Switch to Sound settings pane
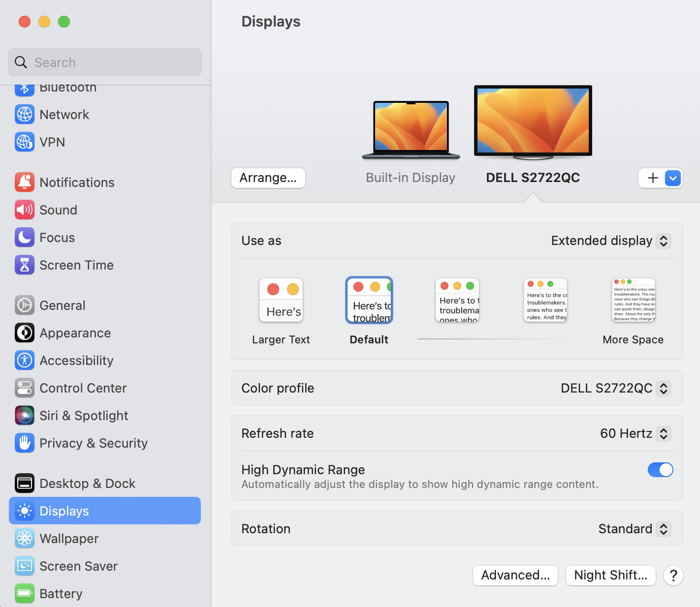700x607 pixels. (x=105, y=210)
